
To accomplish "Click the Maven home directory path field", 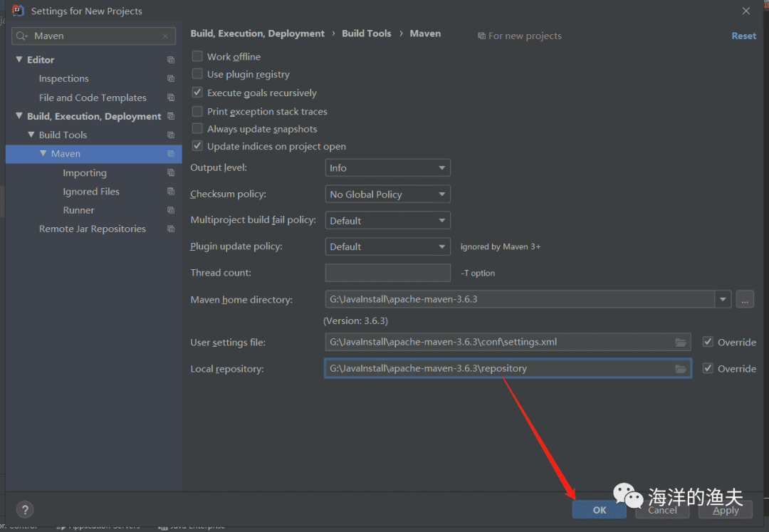I will 519,299.
